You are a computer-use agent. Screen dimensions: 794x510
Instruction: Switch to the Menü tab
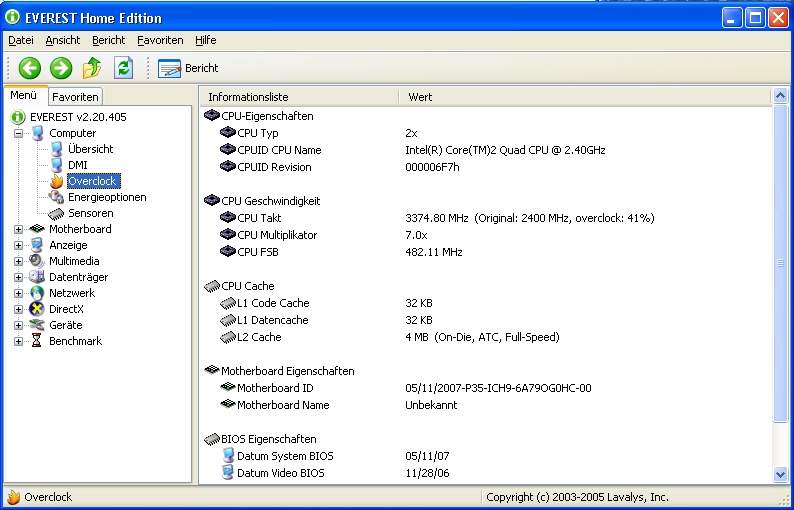point(25,95)
